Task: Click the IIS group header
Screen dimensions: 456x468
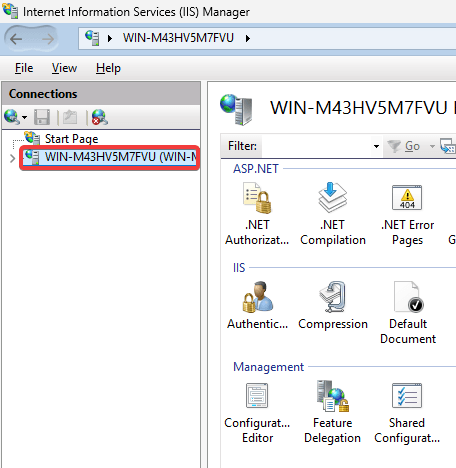Action: [x=239, y=268]
